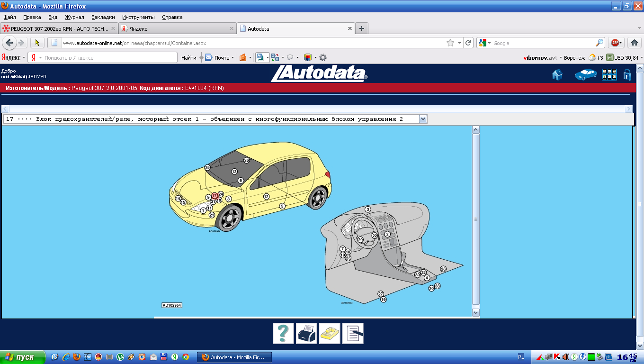Go back with the browser back arrow
The image size is (644, 364).
[9, 43]
